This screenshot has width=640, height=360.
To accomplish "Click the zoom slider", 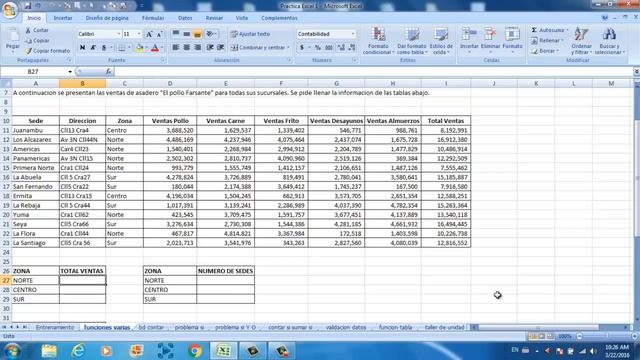I will [606, 336].
